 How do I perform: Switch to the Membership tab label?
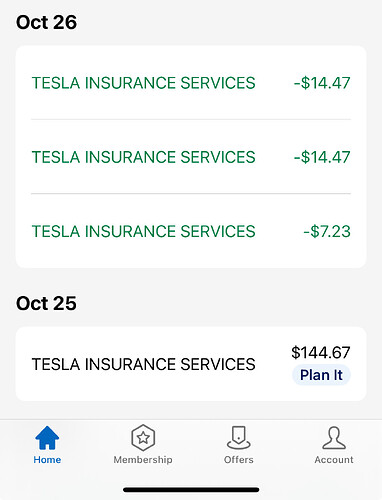pos(143,460)
